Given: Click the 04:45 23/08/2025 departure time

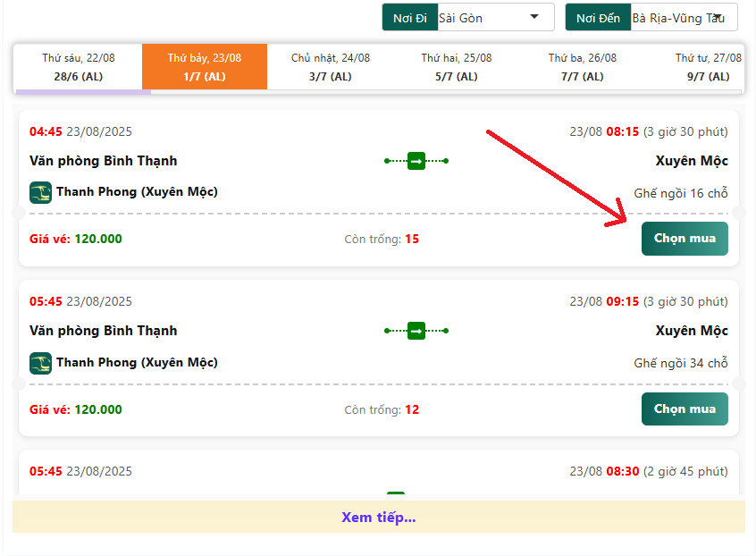Looking at the screenshot, I should point(80,131).
